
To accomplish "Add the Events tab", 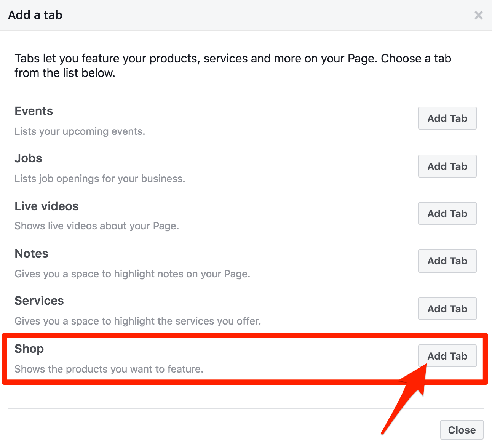I will click(447, 118).
